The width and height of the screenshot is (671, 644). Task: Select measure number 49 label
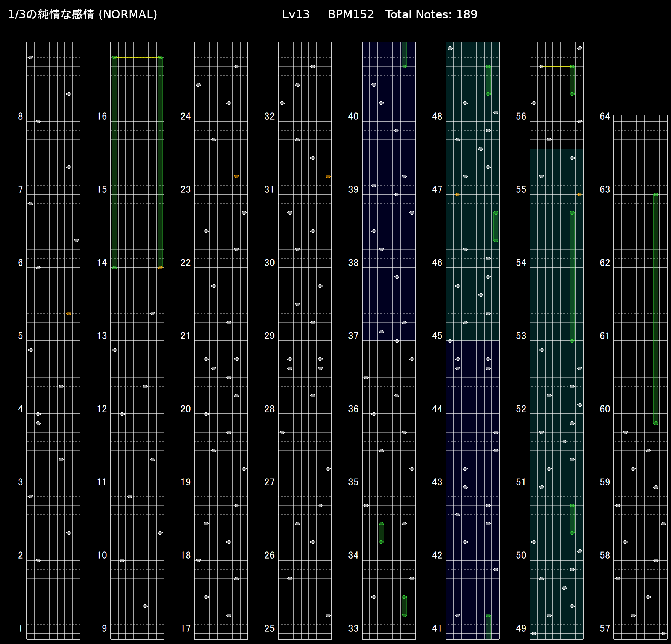[x=521, y=628]
